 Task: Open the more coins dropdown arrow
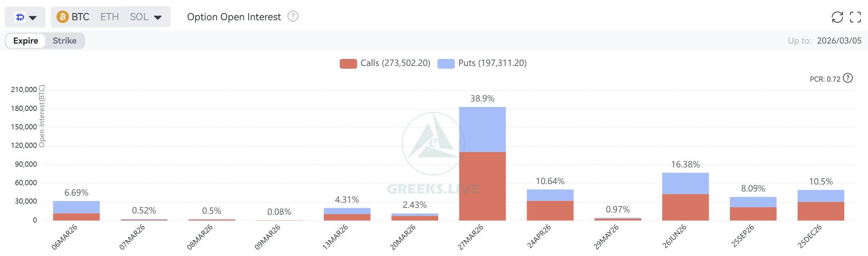coord(158,17)
